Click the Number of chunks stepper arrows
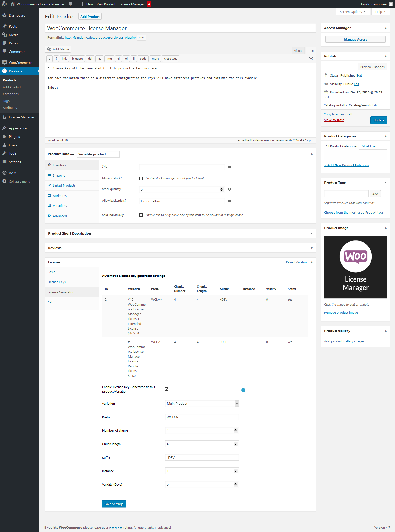The height and width of the screenshot is (532, 395). 236,430
